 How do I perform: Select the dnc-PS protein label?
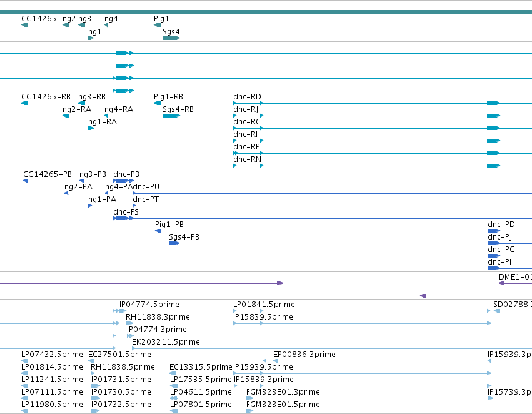coord(126,212)
